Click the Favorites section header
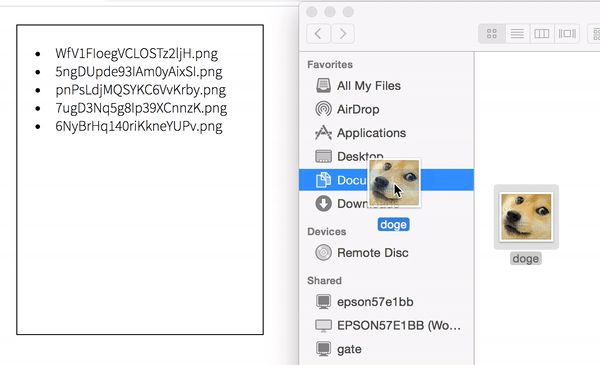Viewport: 600px width, 365px height. click(330, 65)
